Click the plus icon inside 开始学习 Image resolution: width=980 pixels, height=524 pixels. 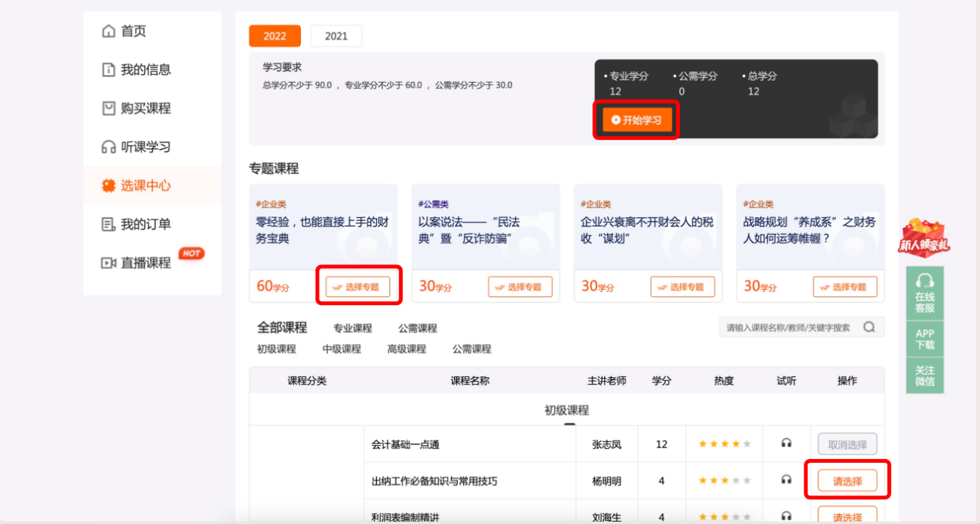click(615, 120)
